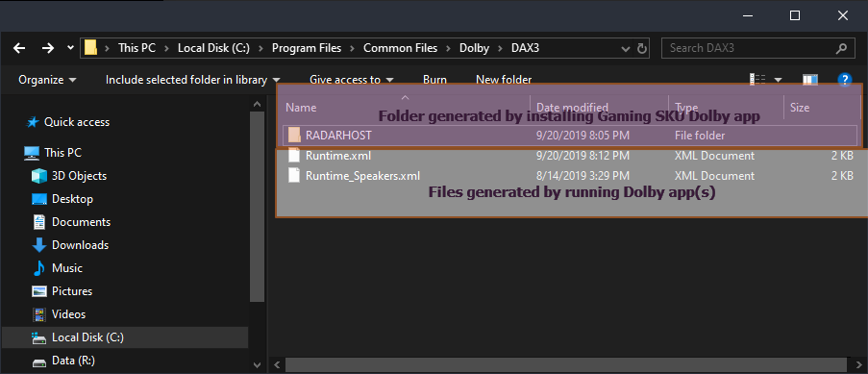Click the folder icon in address bar
Viewport: 868px width, 374px height.
pos(90,48)
